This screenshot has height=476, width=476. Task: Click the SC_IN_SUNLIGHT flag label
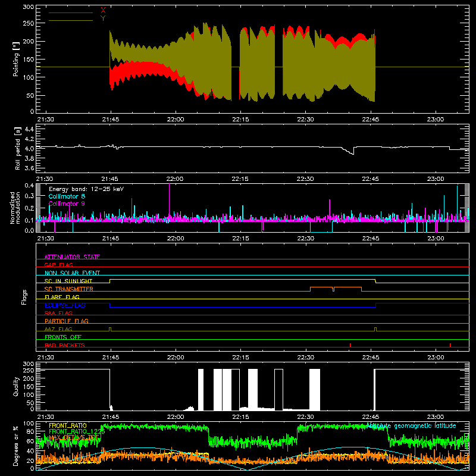[68, 281]
